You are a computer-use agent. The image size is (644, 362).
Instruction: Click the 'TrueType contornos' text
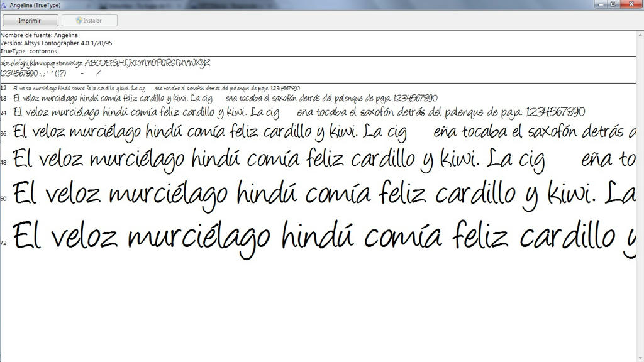pyautogui.click(x=29, y=52)
